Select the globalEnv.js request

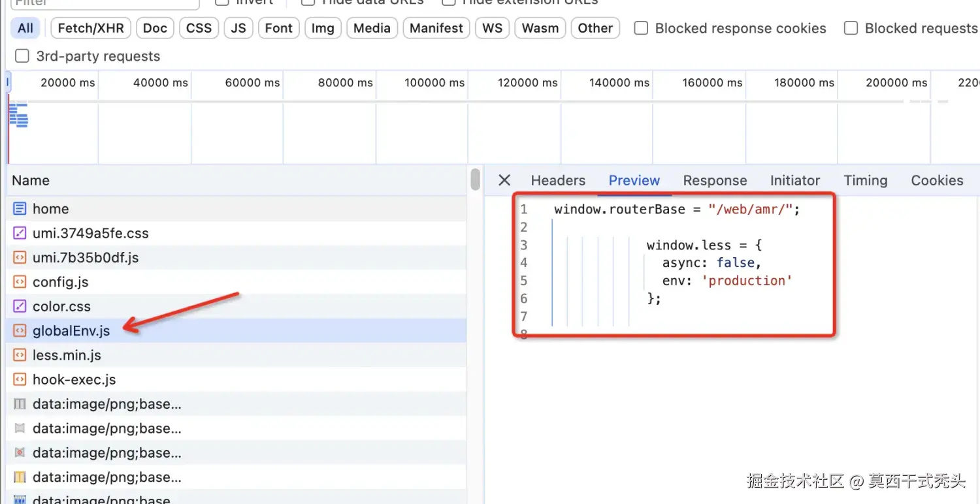tap(237, 331)
